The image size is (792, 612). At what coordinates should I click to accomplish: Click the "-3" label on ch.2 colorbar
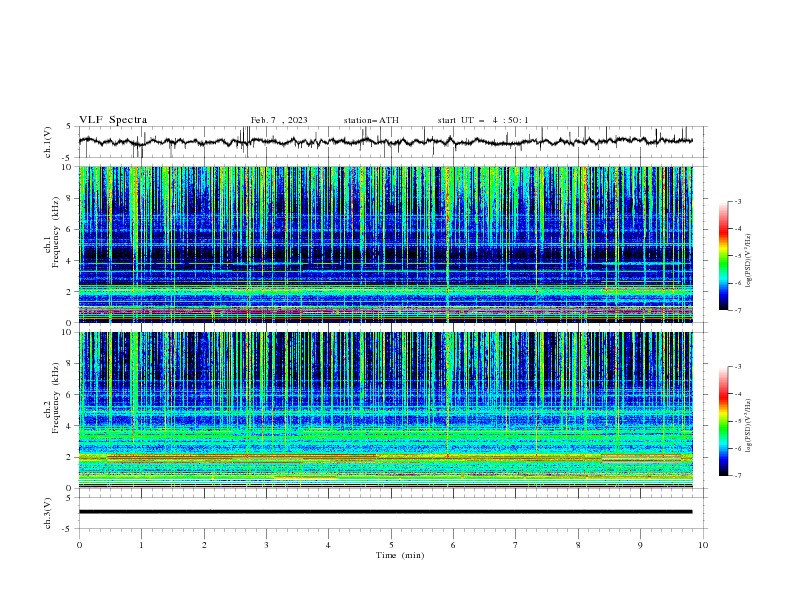(x=738, y=367)
